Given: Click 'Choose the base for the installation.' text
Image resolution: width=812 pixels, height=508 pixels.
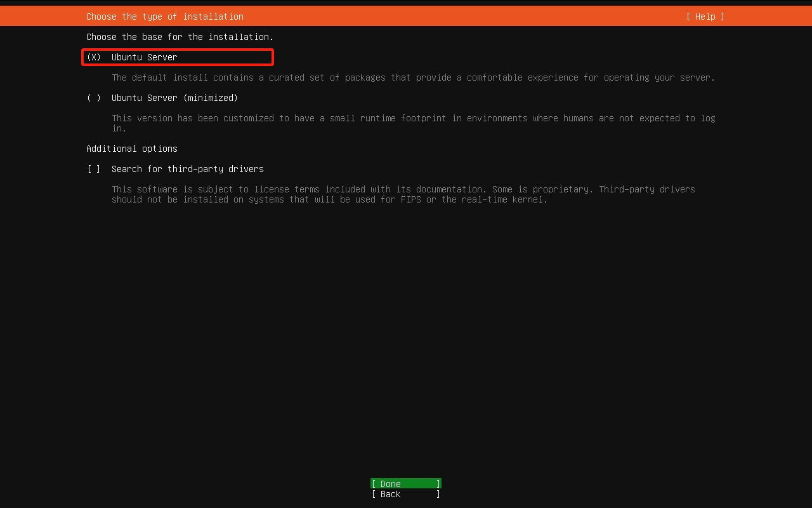Looking at the screenshot, I should pyautogui.click(x=180, y=37).
